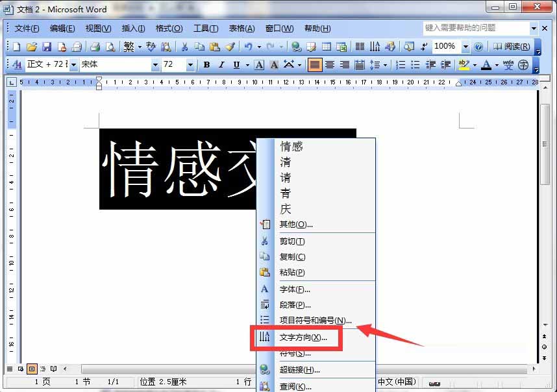This screenshot has height=392, width=557.
Task: Open undo history dropdown arrow
Action: tap(259, 47)
